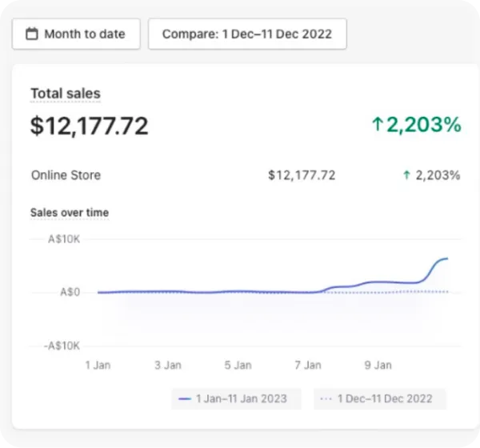Open the Compare: 1 Dec–11 Dec 2022 selector
The width and height of the screenshot is (480, 448).
pos(247,34)
